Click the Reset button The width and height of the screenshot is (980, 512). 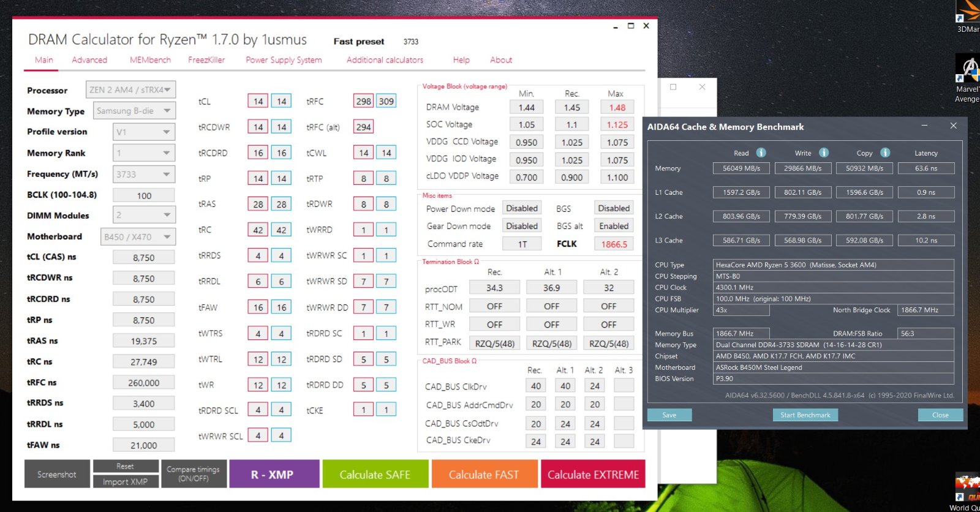[x=125, y=466]
